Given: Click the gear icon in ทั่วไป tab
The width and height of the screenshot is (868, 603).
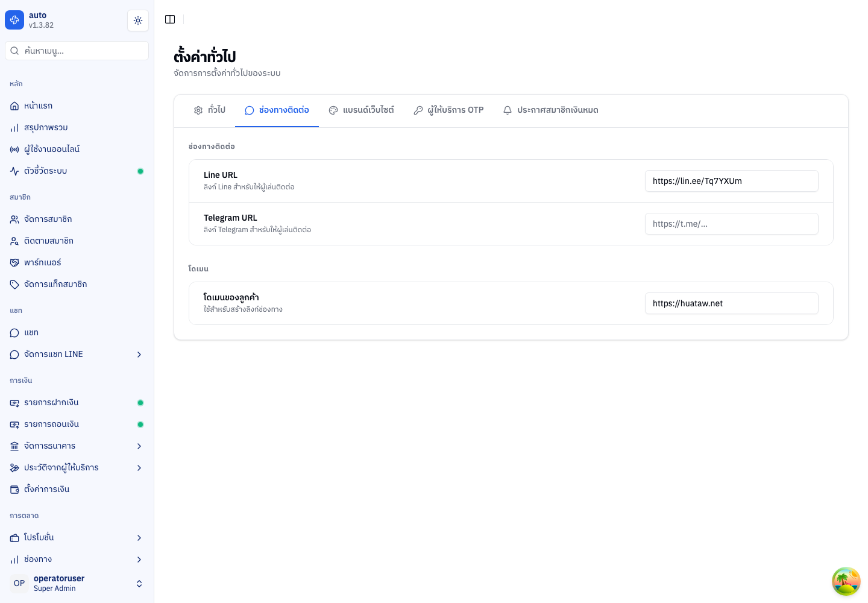Looking at the screenshot, I should point(198,110).
